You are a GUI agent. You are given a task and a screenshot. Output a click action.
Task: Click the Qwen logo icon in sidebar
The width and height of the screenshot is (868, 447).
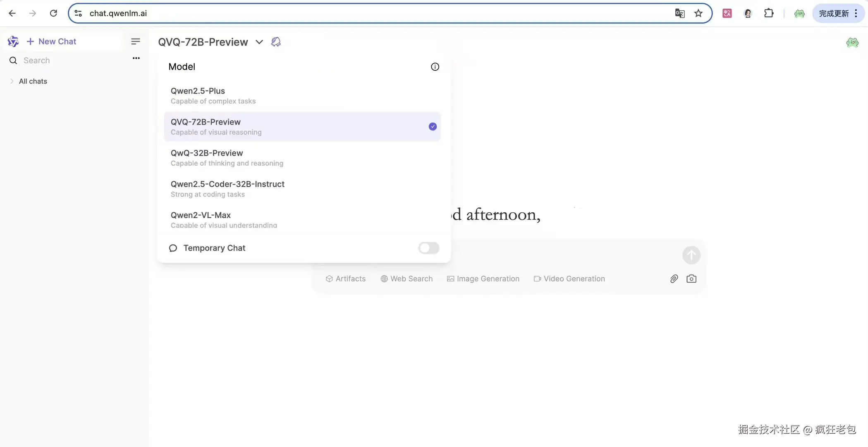(13, 41)
